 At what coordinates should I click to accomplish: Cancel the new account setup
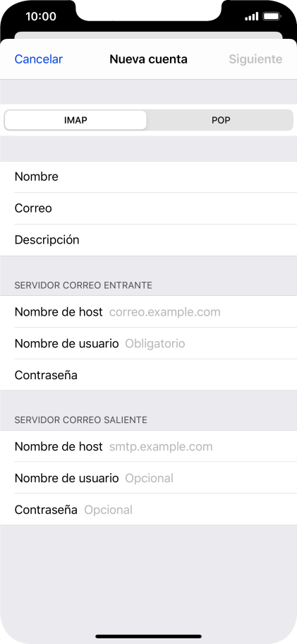(x=39, y=59)
